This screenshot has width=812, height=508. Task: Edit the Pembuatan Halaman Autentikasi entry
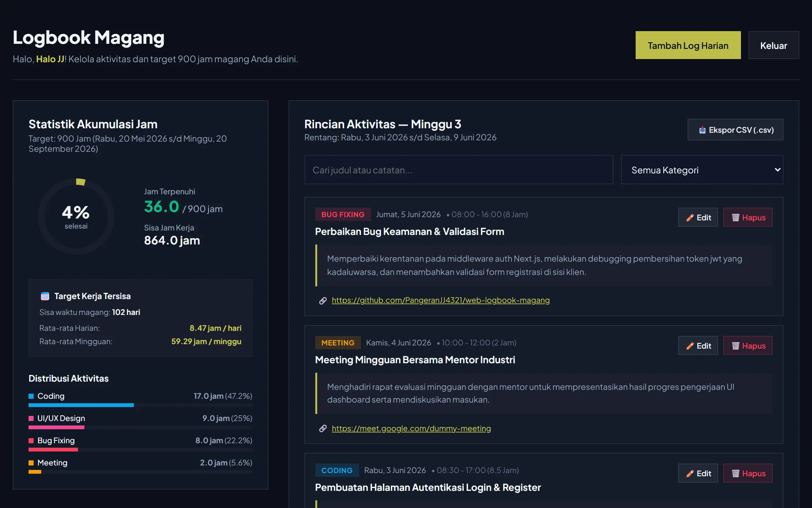(x=697, y=473)
